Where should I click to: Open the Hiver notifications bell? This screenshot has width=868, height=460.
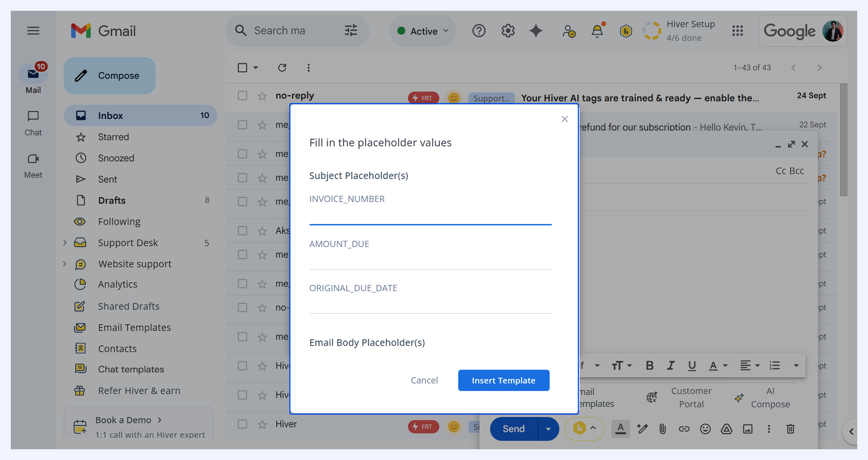coord(597,31)
